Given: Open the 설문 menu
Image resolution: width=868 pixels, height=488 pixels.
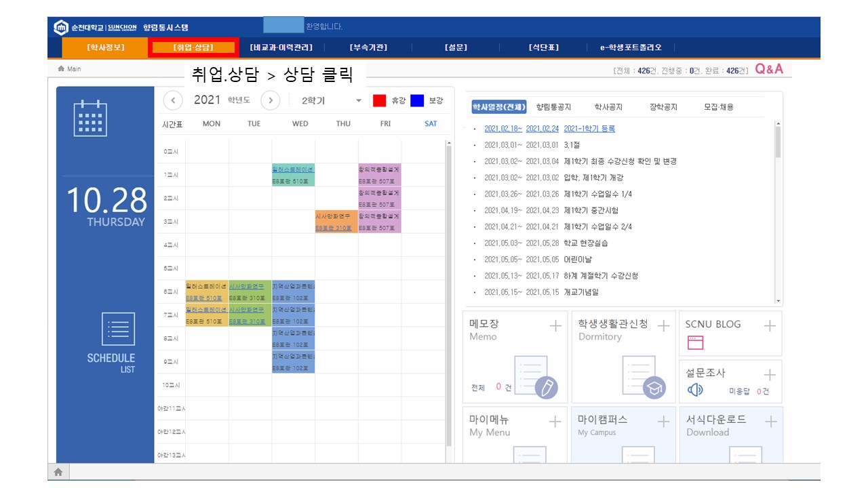Looking at the screenshot, I should pos(456,47).
